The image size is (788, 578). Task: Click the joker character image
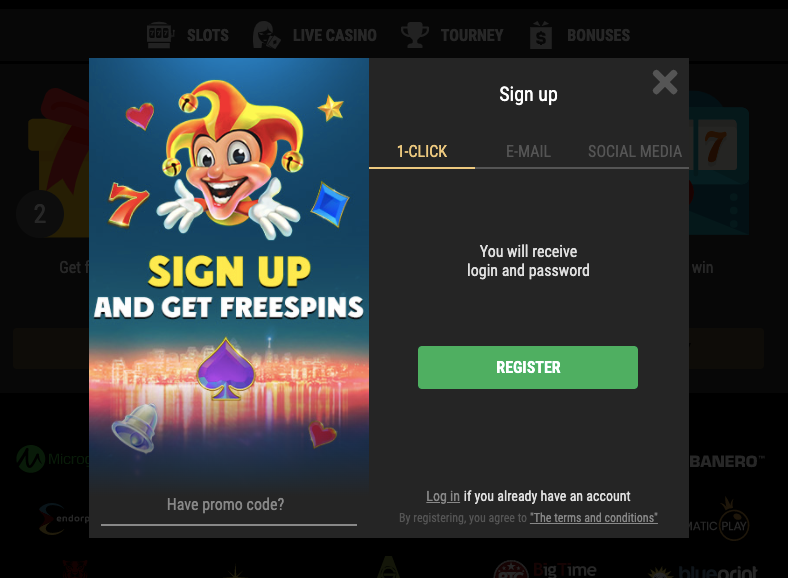[228, 158]
